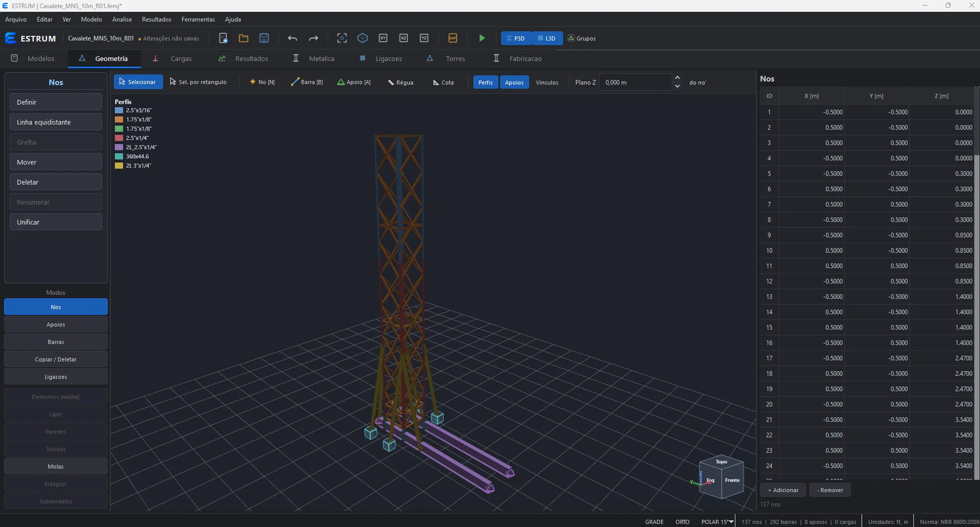The height and width of the screenshot is (527, 980).
Task: Redo the last undone action
Action: point(313,38)
